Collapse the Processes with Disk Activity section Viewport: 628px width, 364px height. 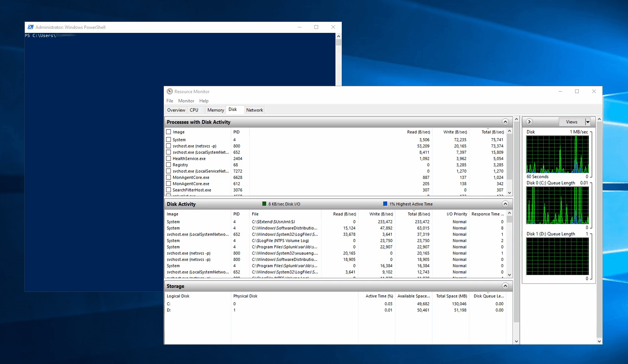(505, 122)
